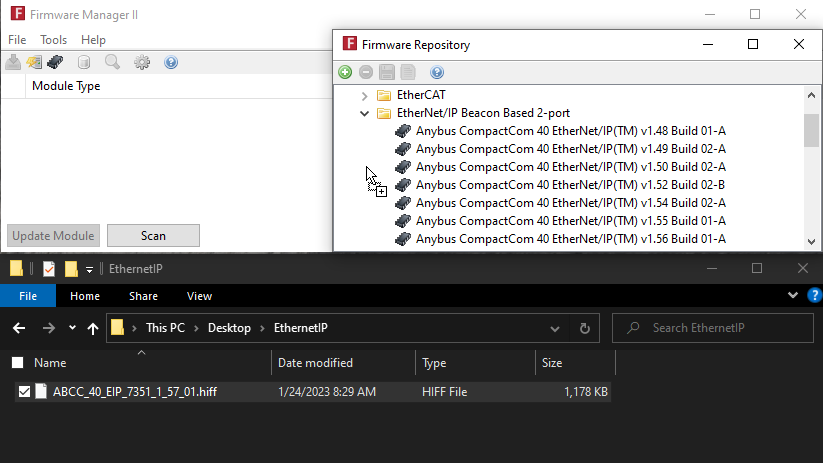Click chip icon beside v1.49 Build 02-A

403,149
